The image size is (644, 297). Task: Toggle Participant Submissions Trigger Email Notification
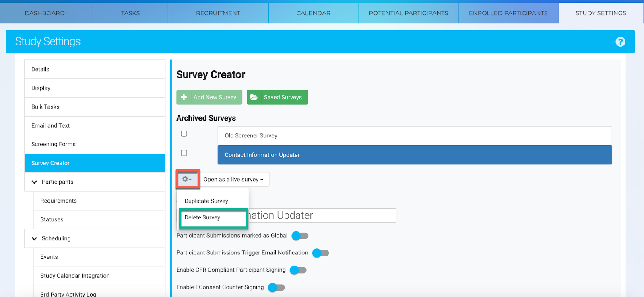pyautogui.click(x=321, y=253)
